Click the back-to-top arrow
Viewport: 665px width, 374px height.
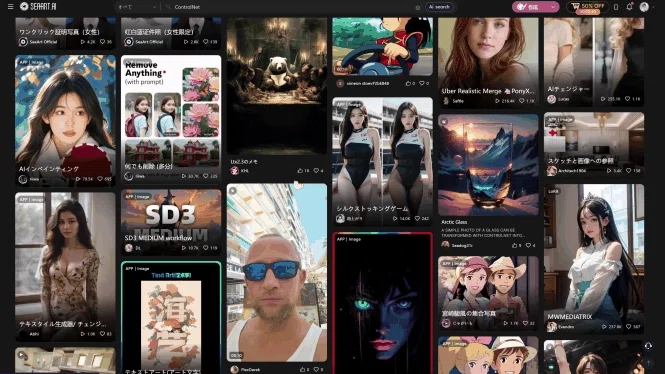(648, 363)
